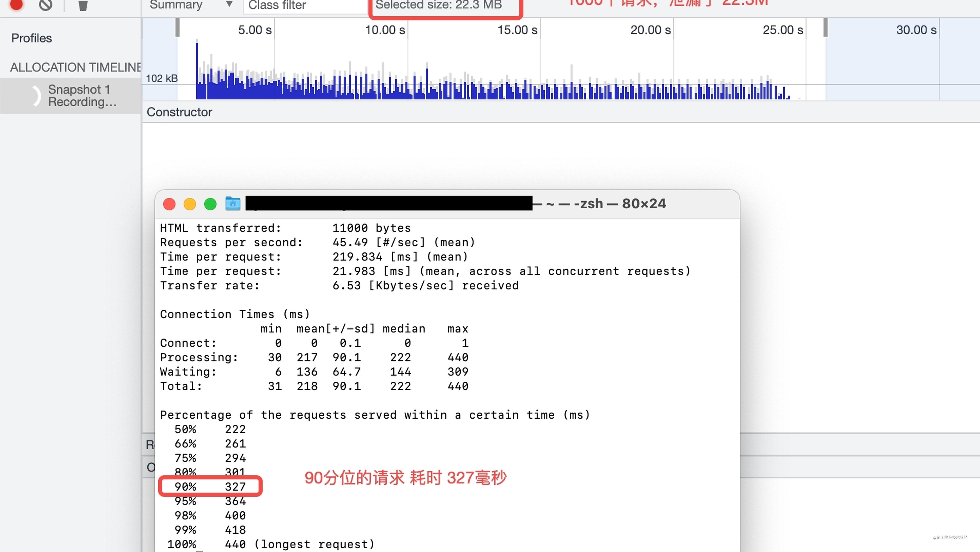
Task: Click the dropdown arrow next to Summary
Action: click(x=229, y=4)
